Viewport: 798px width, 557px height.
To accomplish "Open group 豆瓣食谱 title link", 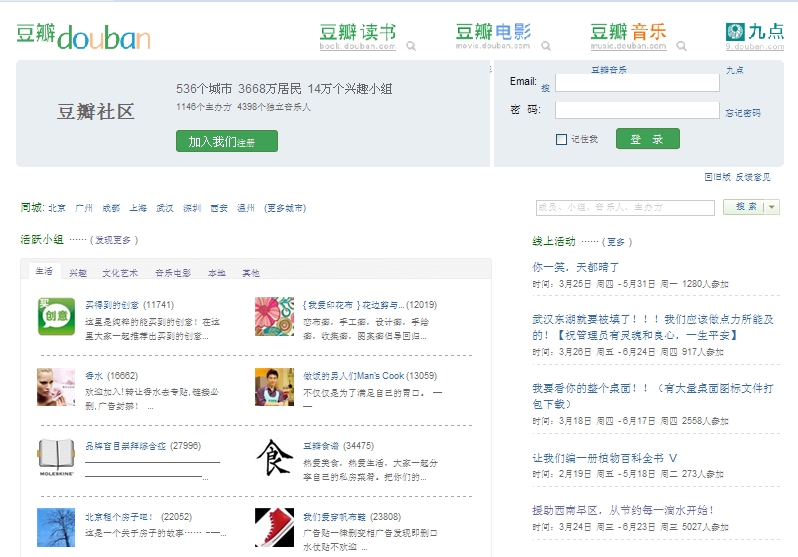I will 321,446.
